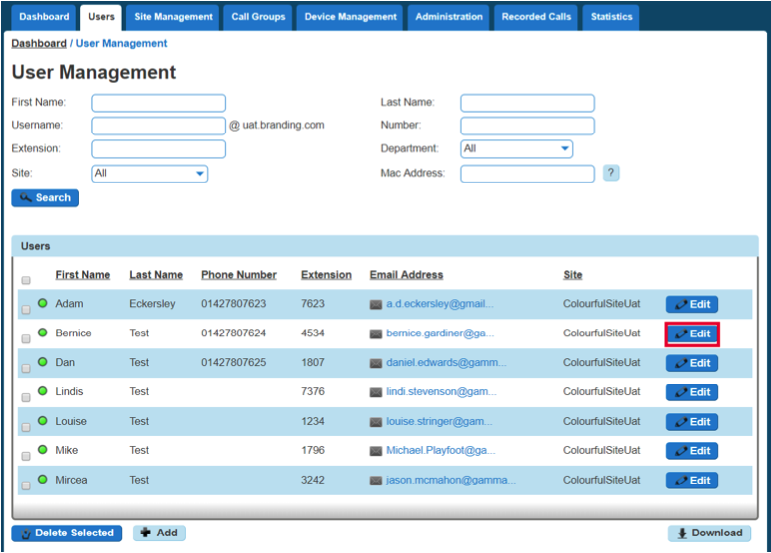The height and width of the screenshot is (553, 771).
Task: Open the Site Management tab
Action: (173, 17)
